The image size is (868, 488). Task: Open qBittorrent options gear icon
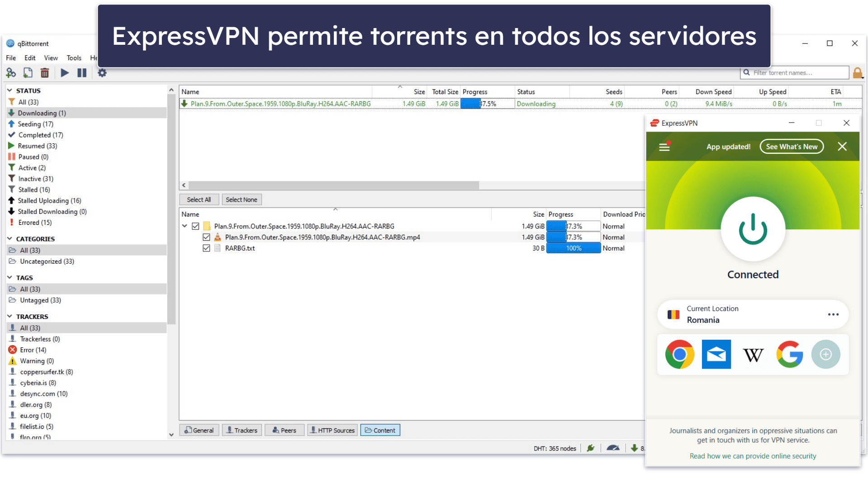pyautogui.click(x=102, y=73)
